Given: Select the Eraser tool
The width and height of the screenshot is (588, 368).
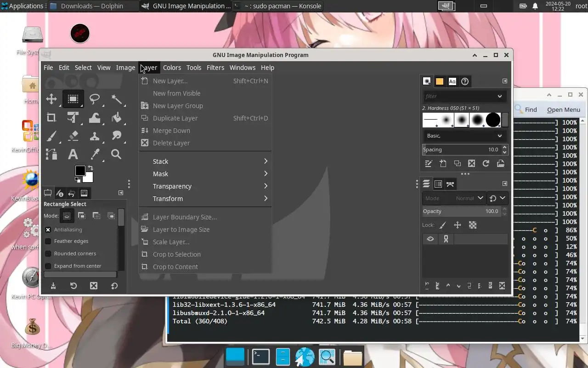Looking at the screenshot, I should click(x=73, y=136).
